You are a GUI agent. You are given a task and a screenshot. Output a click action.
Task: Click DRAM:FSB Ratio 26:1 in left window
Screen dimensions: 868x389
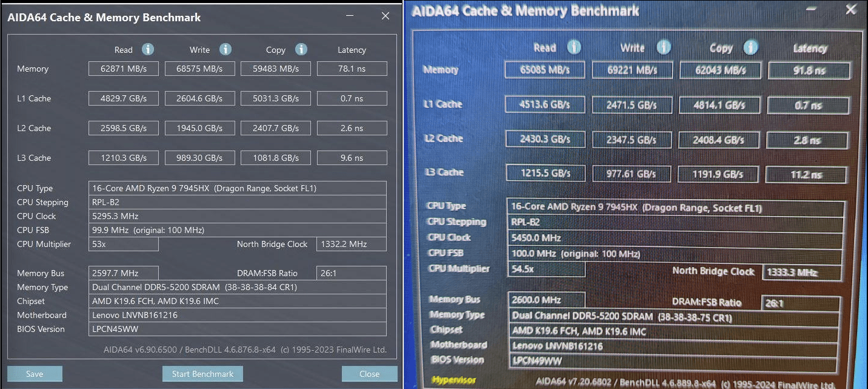(352, 273)
